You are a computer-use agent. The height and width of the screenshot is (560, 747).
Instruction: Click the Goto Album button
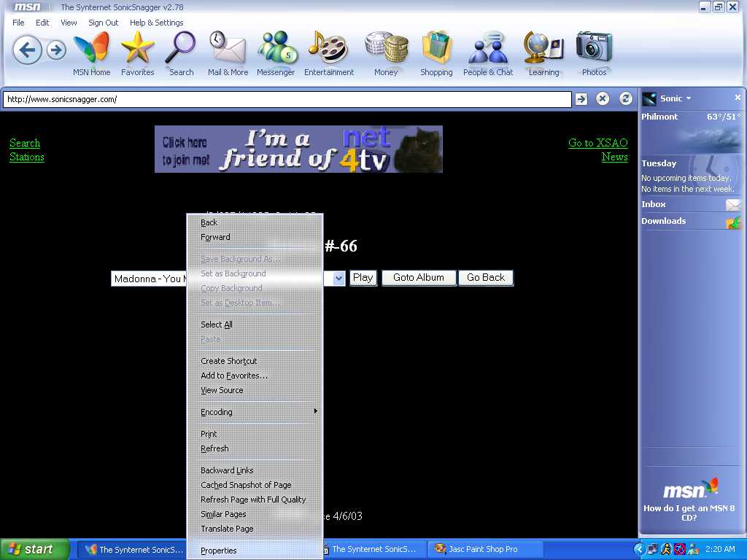click(419, 278)
